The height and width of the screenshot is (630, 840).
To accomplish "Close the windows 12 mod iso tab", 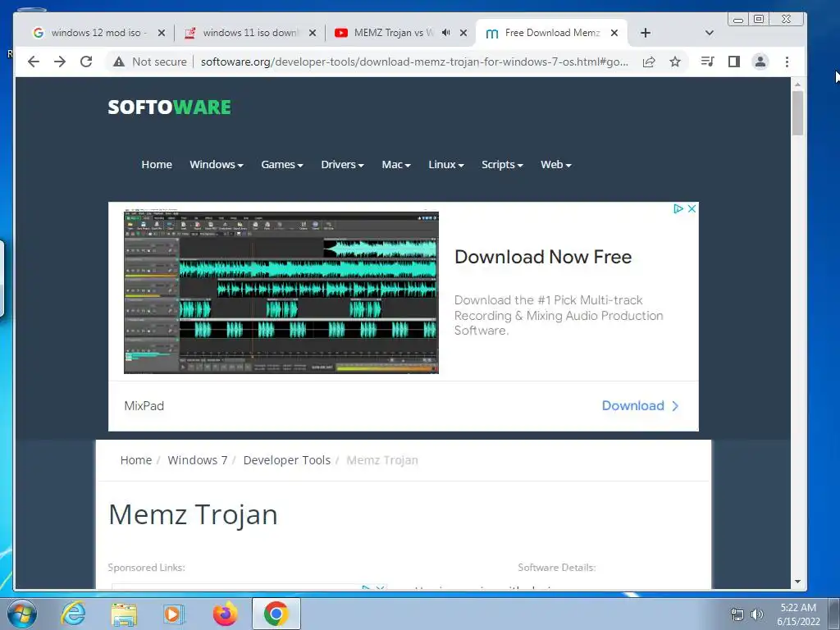I will pos(162,33).
